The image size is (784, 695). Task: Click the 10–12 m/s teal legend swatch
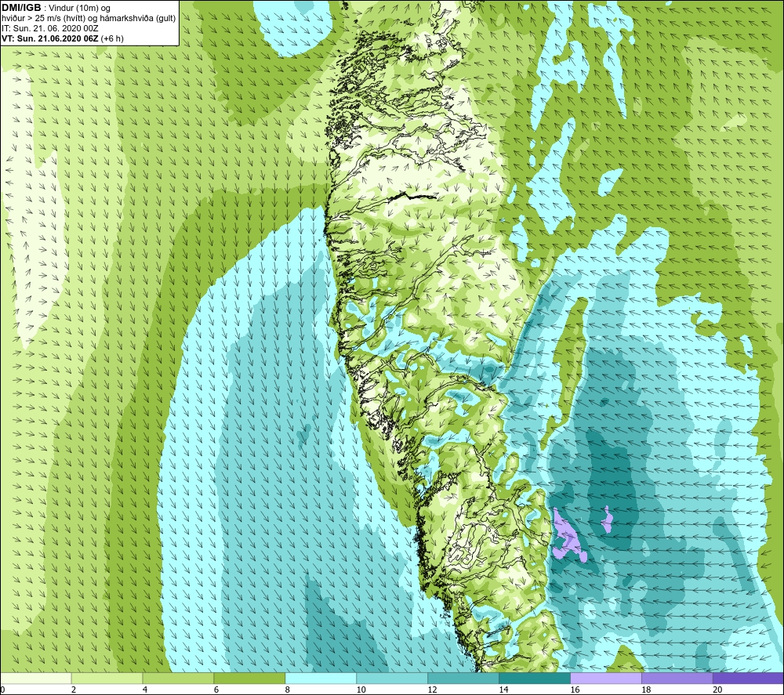coord(392,678)
